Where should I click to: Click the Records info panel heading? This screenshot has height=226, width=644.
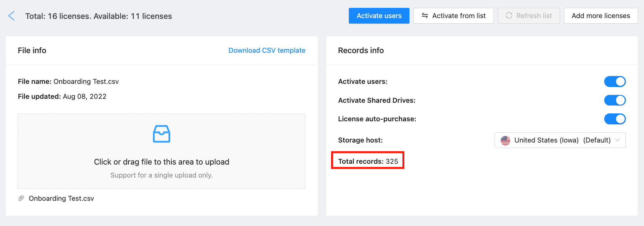[x=361, y=50]
